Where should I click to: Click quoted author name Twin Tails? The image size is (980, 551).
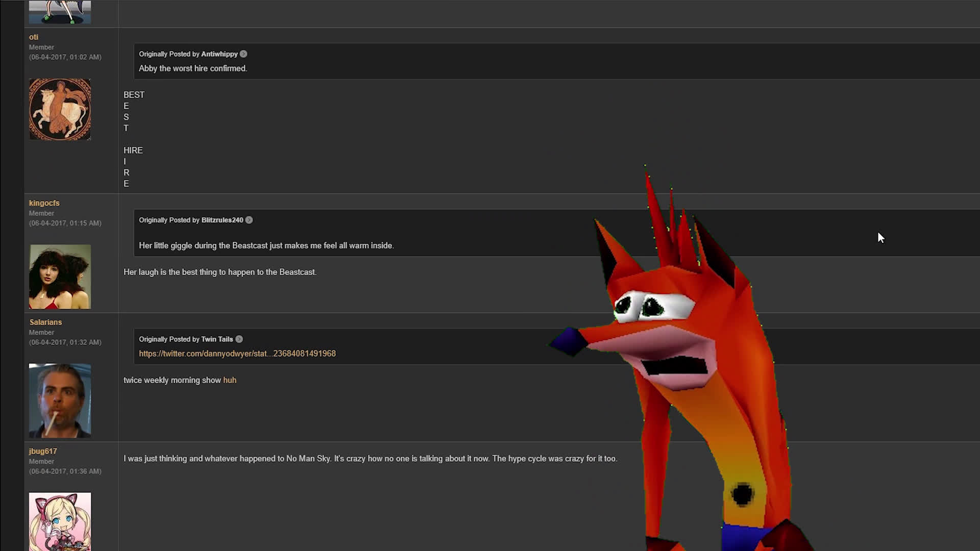[217, 339]
